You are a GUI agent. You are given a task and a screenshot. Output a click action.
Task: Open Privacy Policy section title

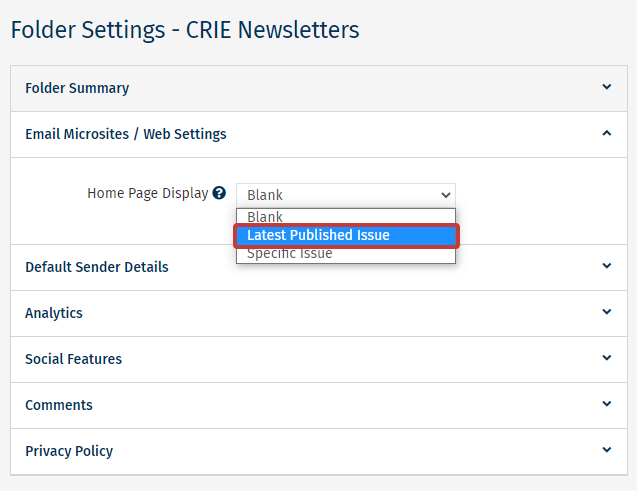pyautogui.click(x=69, y=451)
